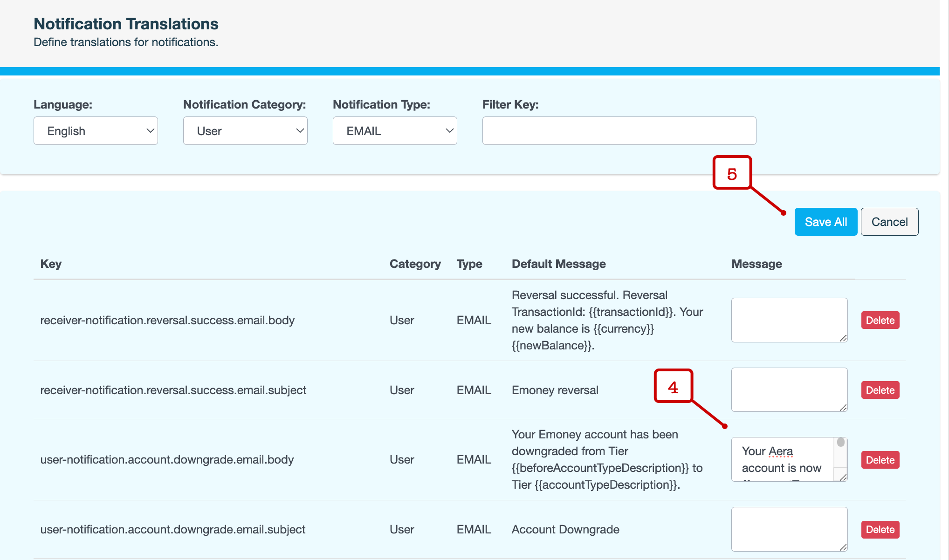Click message box for reversal email body

coord(789,320)
